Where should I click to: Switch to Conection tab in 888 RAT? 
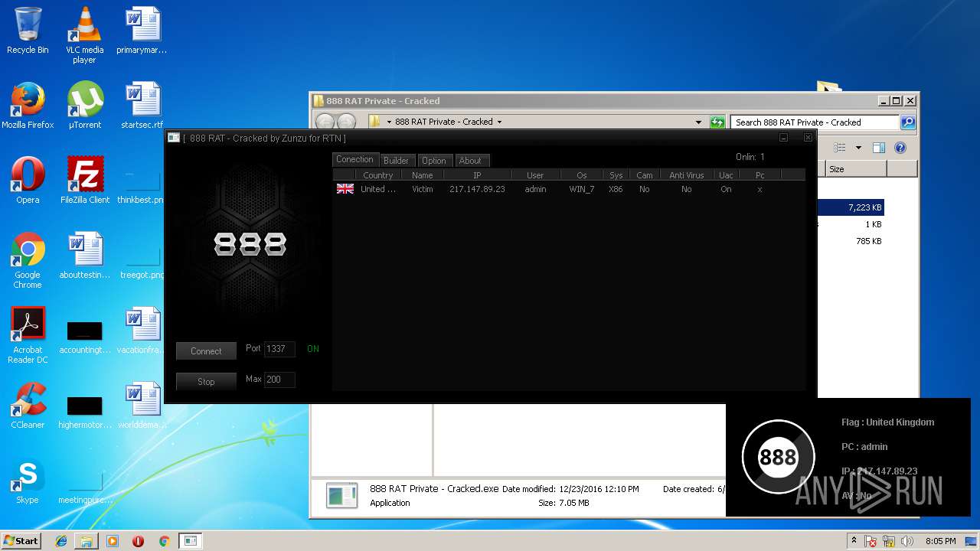(x=354, y=159)
